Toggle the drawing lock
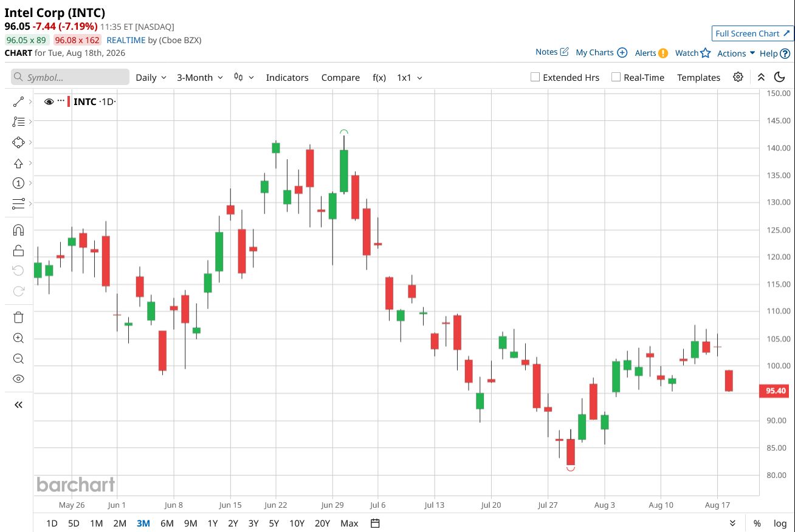 click(x=18, y=250)
